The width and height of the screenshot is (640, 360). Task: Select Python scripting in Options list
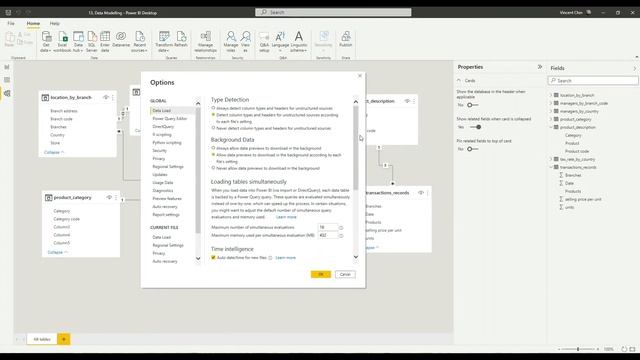point(167,143)
